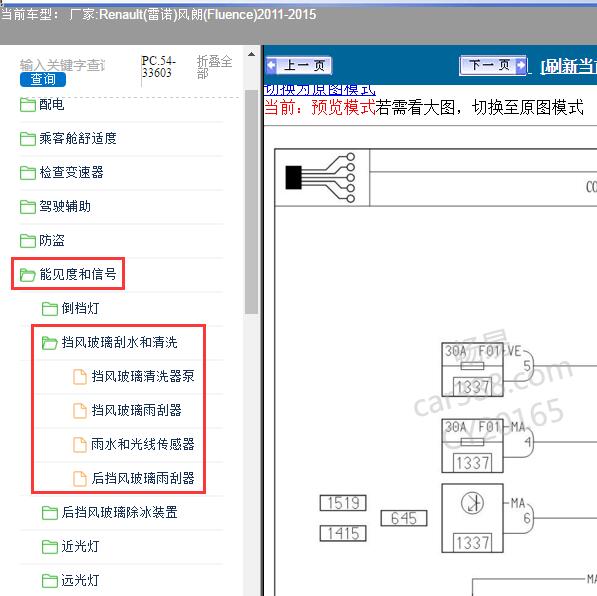Expand the 驾驶辅助 folder
The height and width of the screenshot is (596, 597).
65,206
